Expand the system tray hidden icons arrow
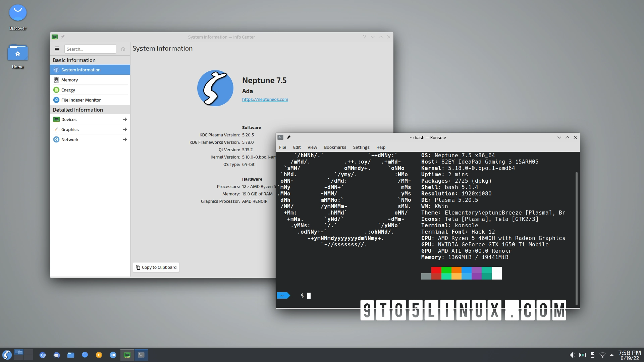 pos(611,355)
